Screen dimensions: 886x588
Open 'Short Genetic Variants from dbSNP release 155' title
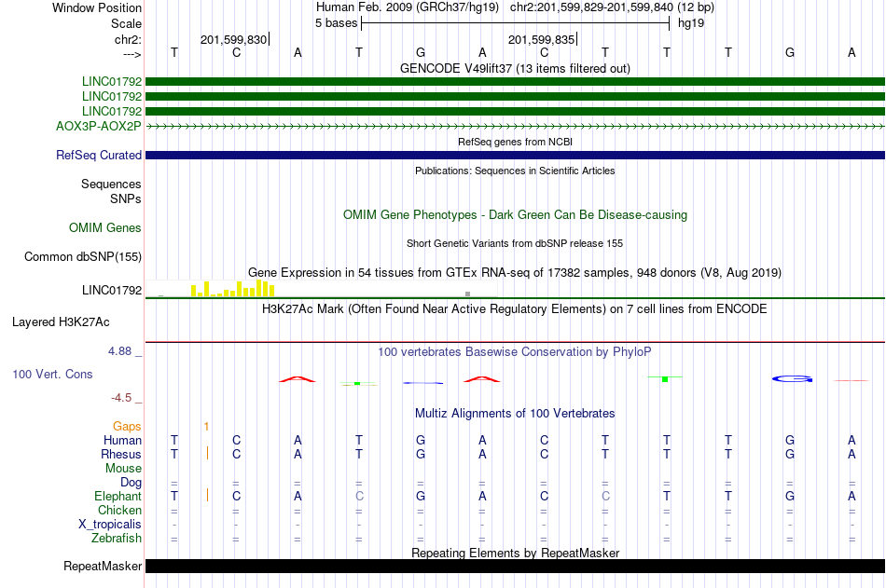pyautogui.click(x=515, y=243)
